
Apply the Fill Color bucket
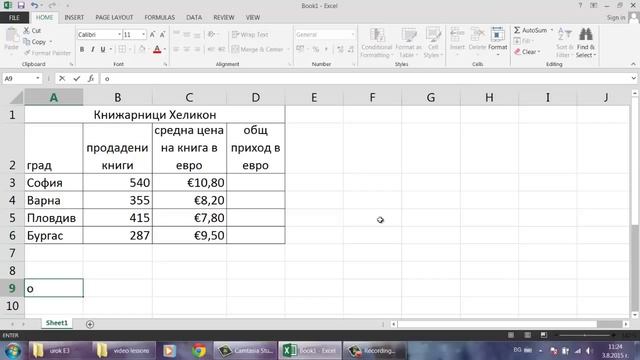(142, 49)
